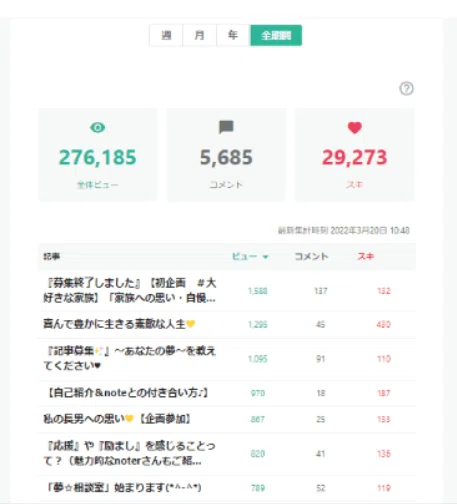This screenshot has height=504, width=457.
Task: Sort by the スキ column header
Action: pos(366,256)
